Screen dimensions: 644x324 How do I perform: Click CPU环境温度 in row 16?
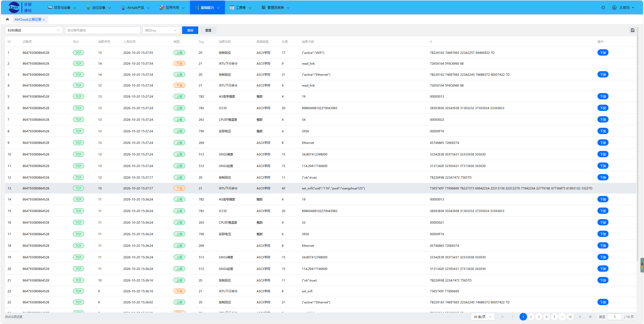[228, 222]
